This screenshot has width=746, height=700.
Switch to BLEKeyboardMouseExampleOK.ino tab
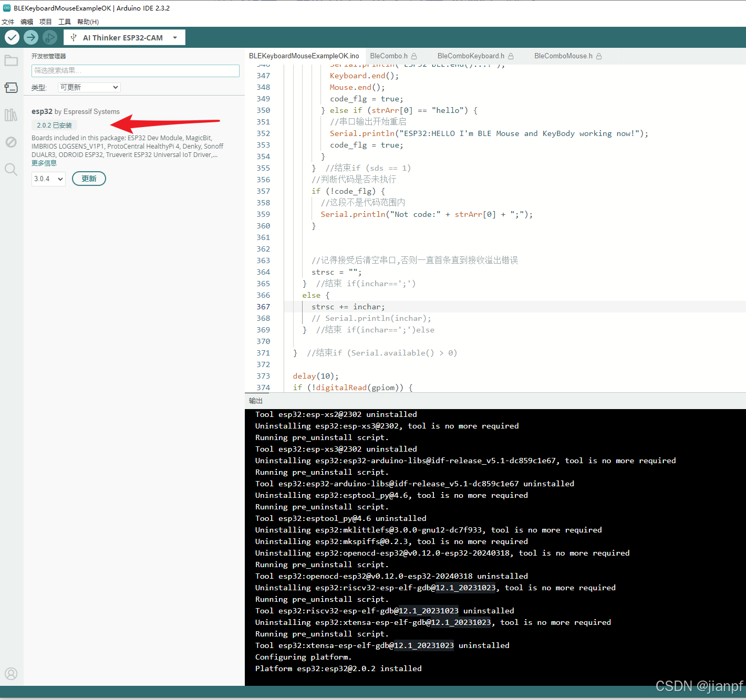pyautogui.click(x=304, y=56)
